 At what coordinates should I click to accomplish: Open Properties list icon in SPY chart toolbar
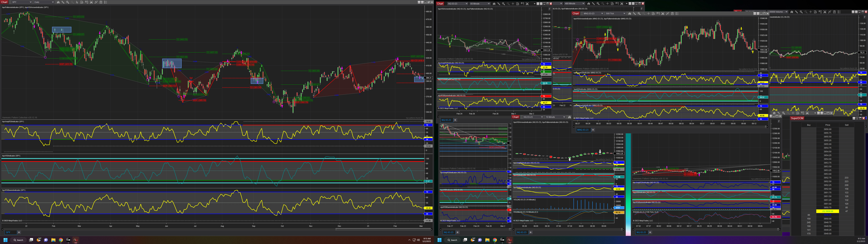105,2
